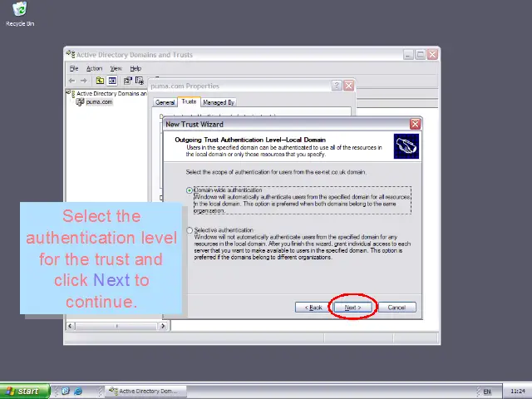Cancel the New Trust Wizard

pyautogui.click(x=397, y=308)
